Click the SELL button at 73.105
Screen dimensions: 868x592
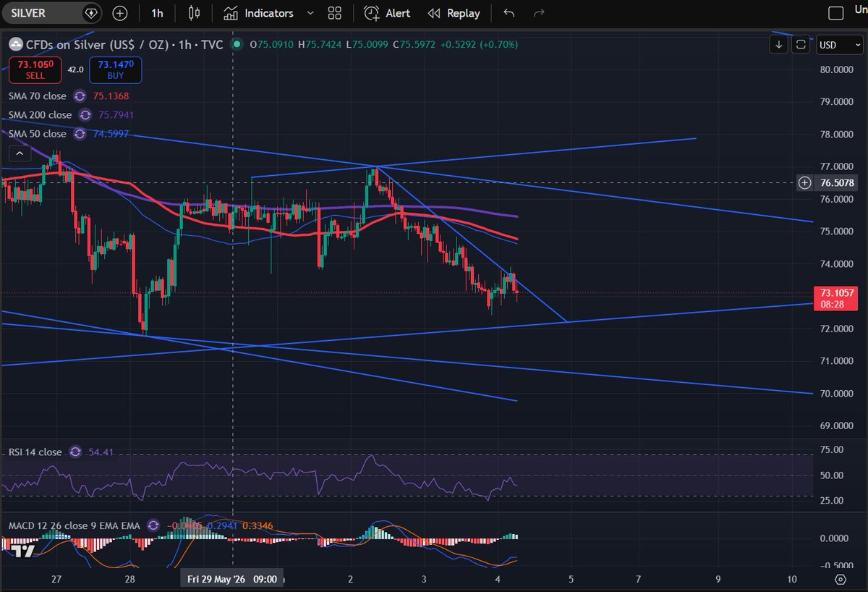point(35,70)
